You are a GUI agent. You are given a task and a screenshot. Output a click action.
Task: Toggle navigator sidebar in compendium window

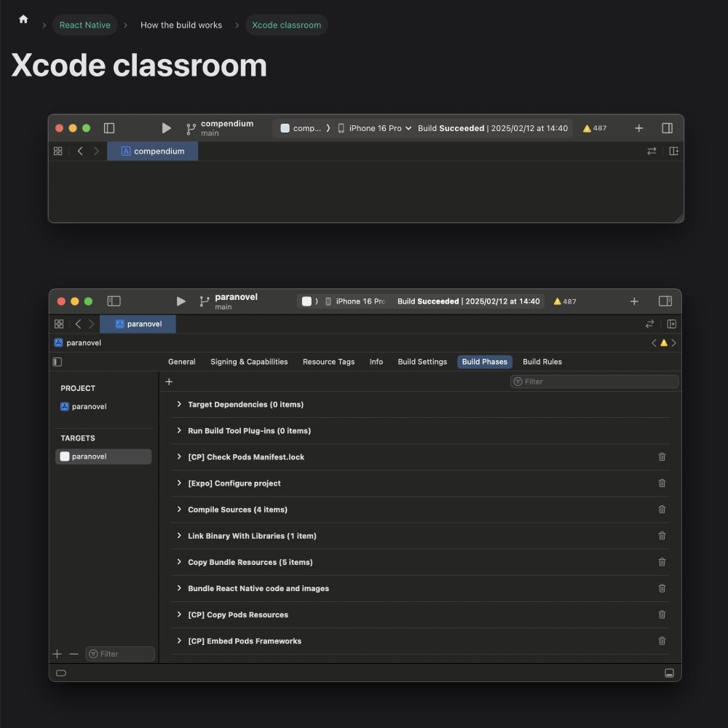[109, 128]
